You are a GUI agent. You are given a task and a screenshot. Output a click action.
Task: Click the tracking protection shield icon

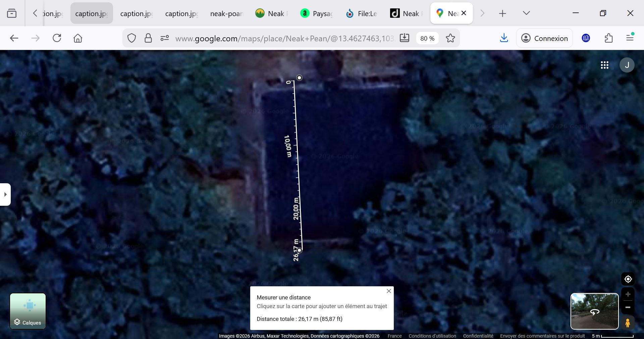pyautogui.click(x=131, y=38)
